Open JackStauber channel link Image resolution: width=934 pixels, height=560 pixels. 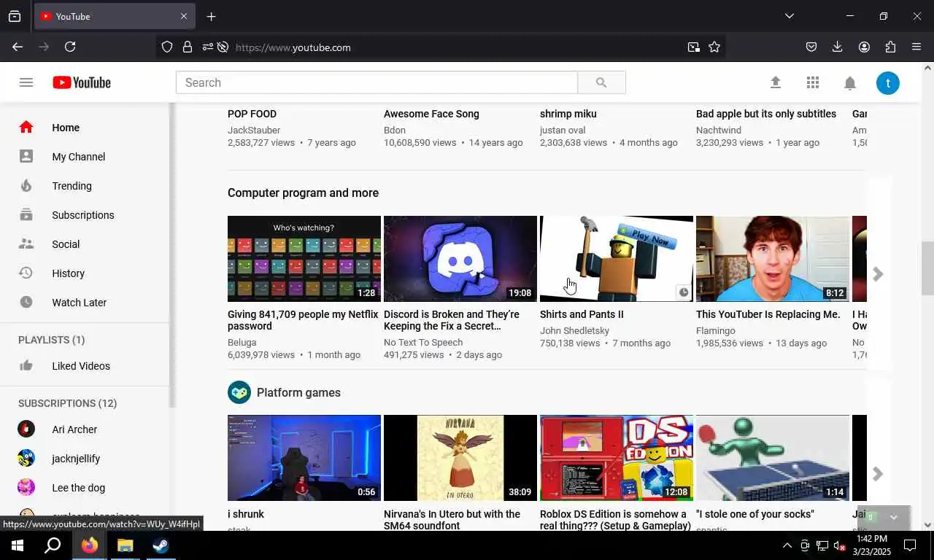tap(254, 130)
